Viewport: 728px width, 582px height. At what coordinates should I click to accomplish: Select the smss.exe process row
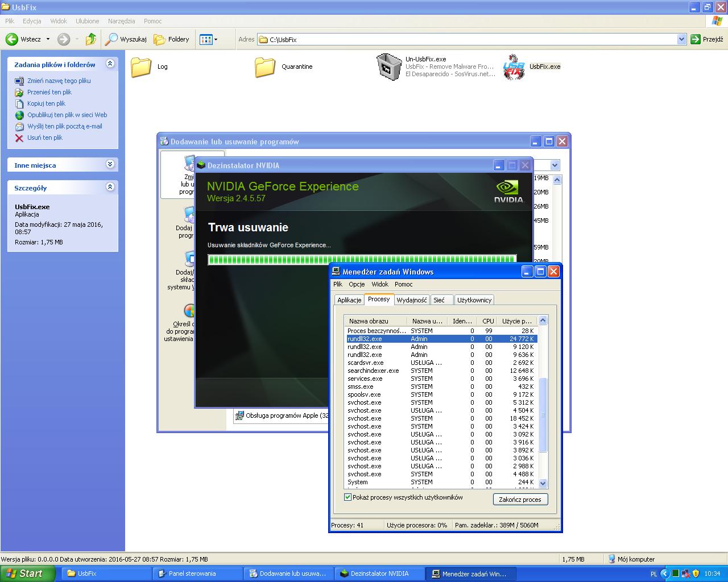point(441,386)
